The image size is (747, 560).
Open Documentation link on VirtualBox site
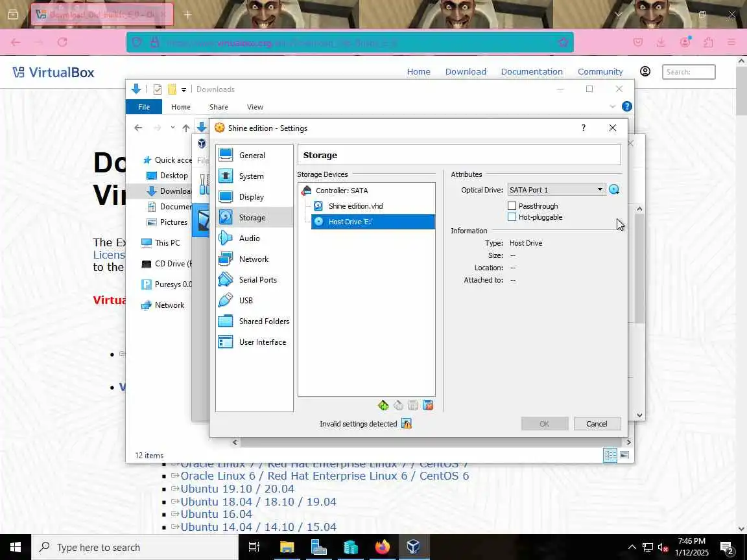pyautogui.click(x=532, y=71)
